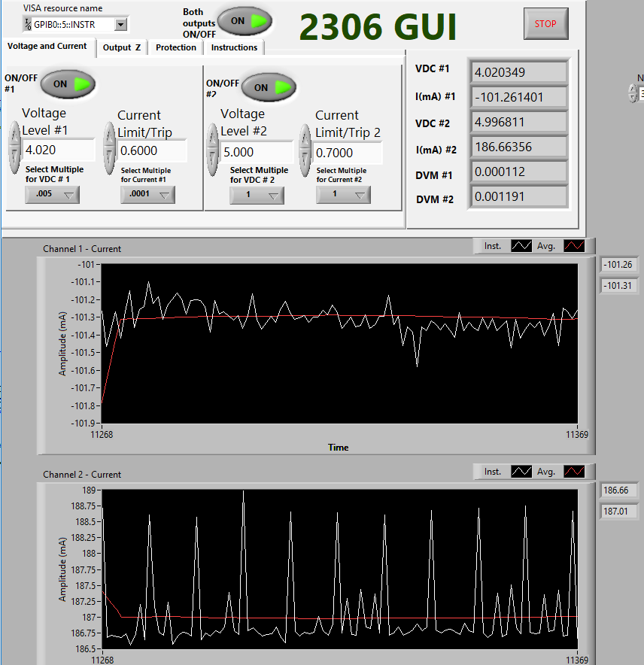Click Channel 1 y-axis minimum label -101.9
Image resolution: width=644 pixels, height=665 pixels.
(83, 424)
